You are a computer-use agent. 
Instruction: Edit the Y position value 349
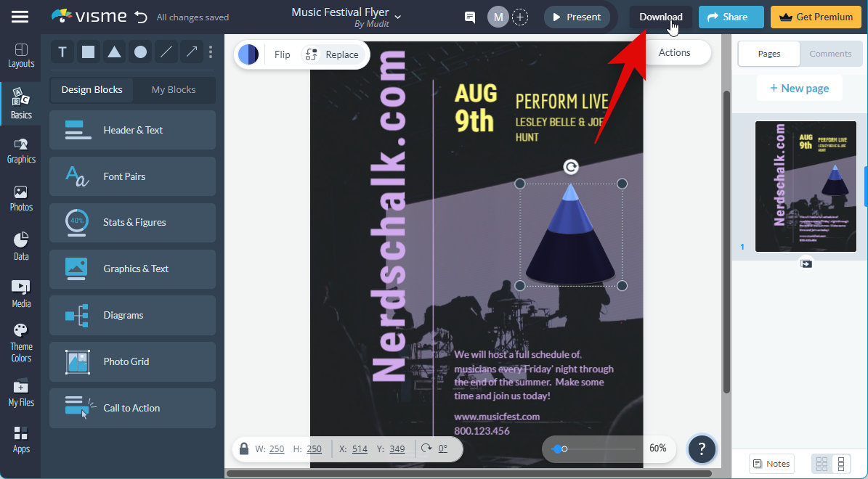[397, 449]
